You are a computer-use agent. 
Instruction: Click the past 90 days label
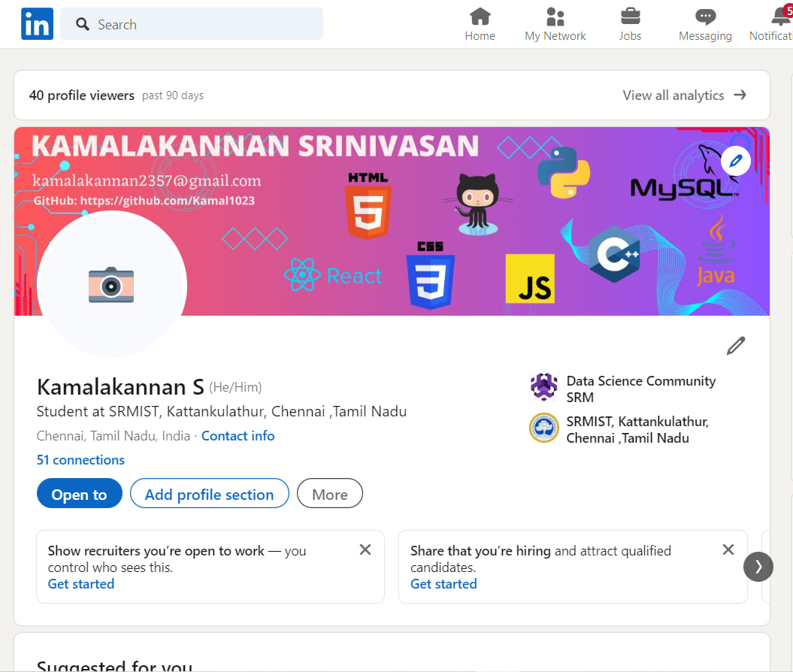173,95
